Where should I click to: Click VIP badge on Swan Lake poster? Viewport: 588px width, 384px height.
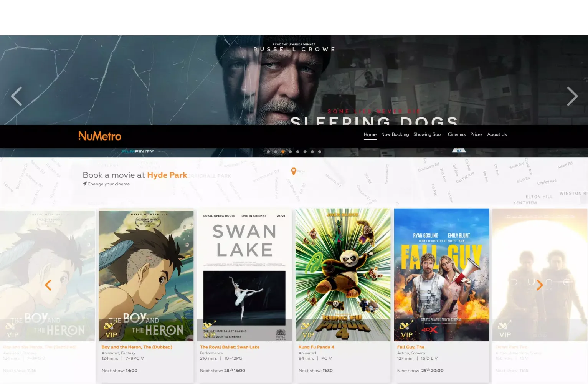click(210, 330)
